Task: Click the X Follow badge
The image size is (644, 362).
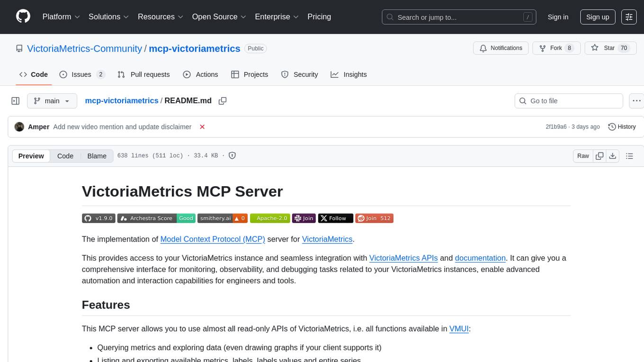Action: click(335, 218)
